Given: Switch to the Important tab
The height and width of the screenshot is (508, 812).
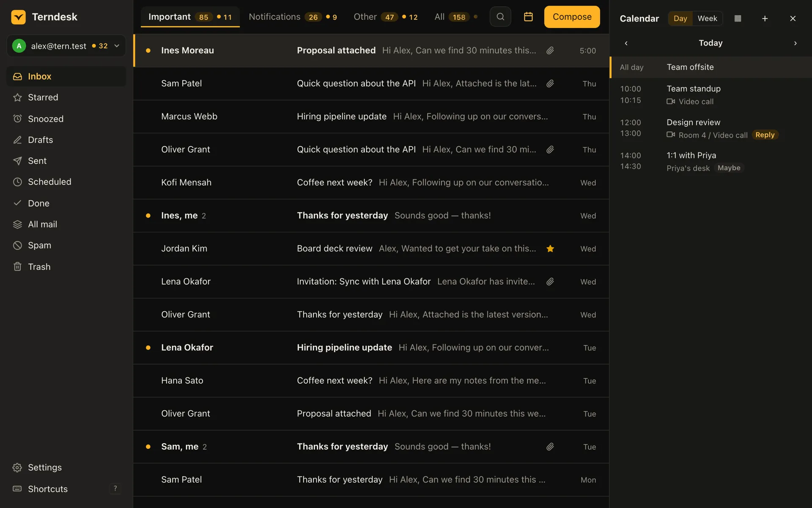Looking at the screenshot, I should tap(190, 17).
